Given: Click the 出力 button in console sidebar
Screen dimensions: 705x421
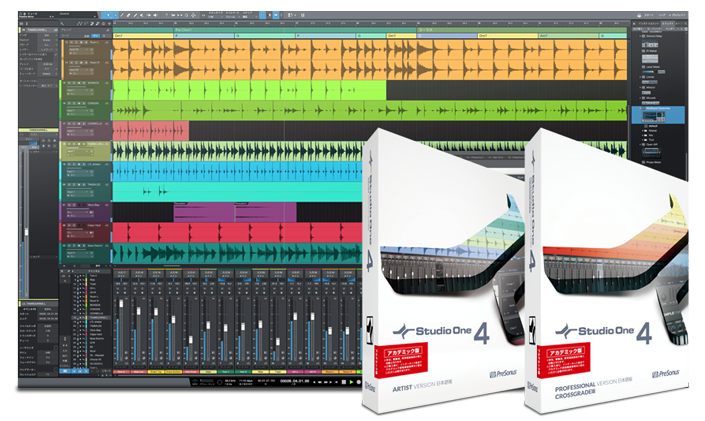Looking at the screenshot, I should click(x=65, y=356).
